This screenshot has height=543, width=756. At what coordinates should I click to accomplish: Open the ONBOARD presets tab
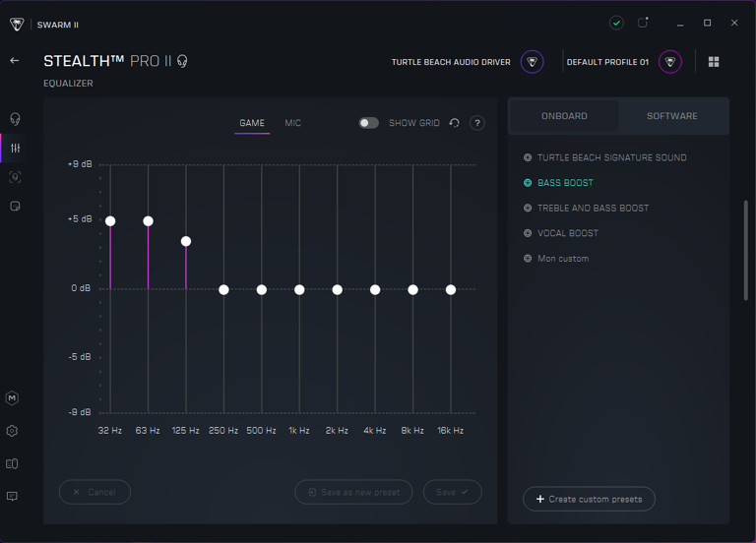point(564,116)
